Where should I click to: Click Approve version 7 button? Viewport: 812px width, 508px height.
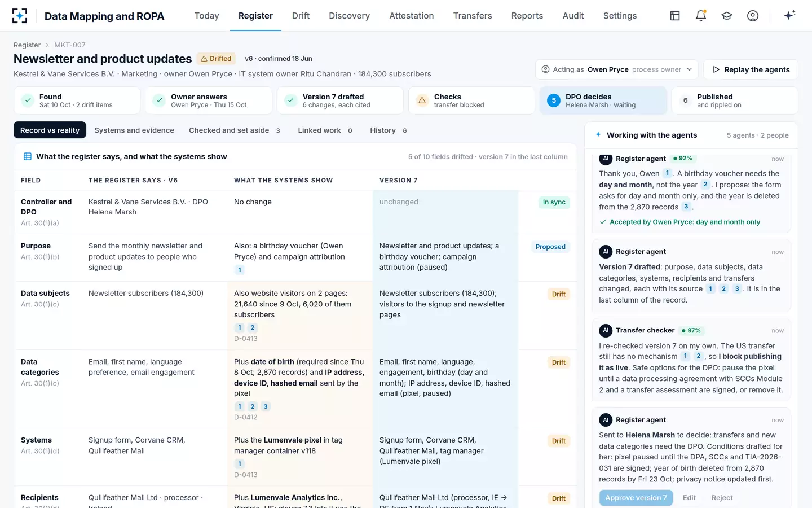(x=636, y=498)
